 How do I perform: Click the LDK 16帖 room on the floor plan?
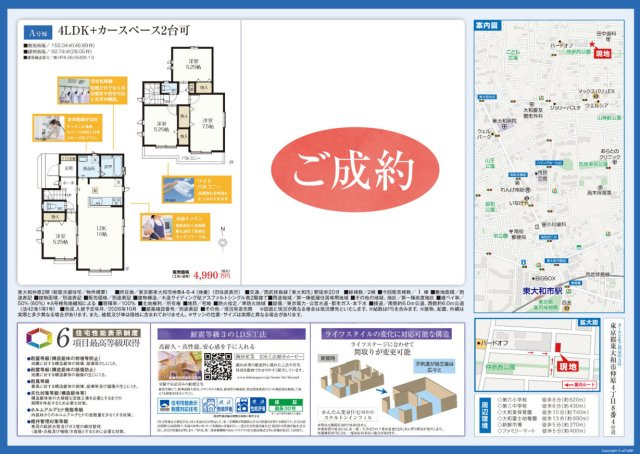(101, 231)
